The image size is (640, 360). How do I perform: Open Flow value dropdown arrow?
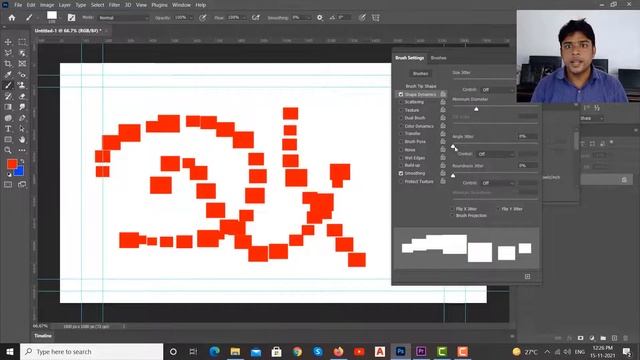(244, 18)
